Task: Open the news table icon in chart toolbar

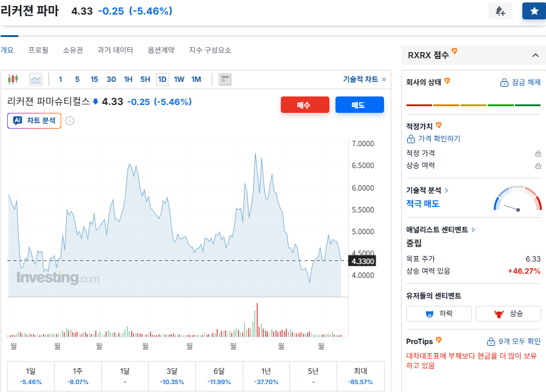Action: coord(225,79)
